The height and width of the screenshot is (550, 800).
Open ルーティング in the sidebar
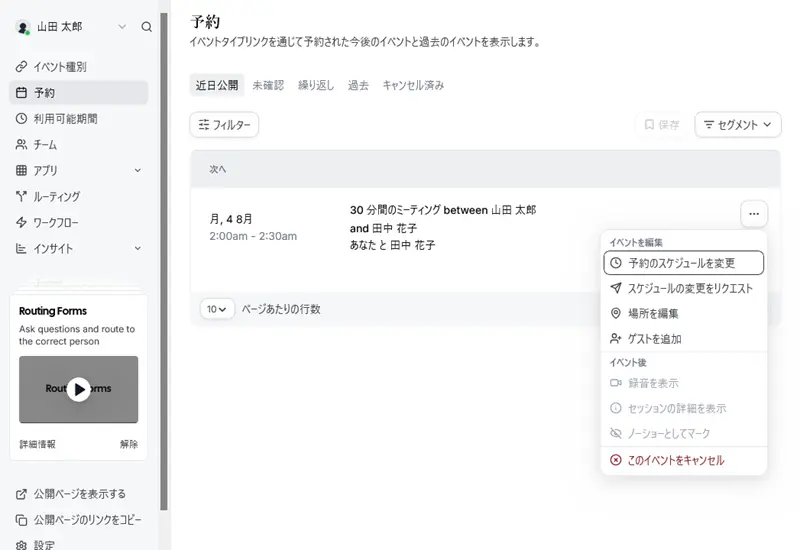tap(79, 196)
